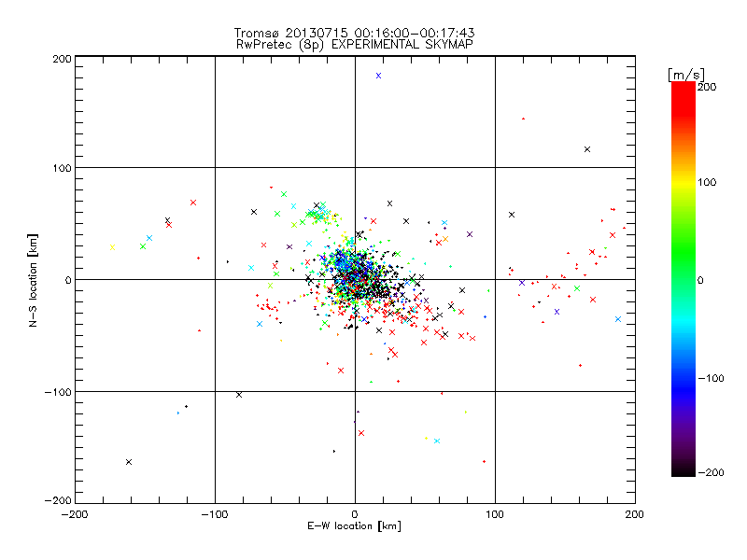This screenshot has height=560, width=747.
Task: Click the title line 'Tromsø 20130715 00:16:00-00:17:43'
Action: [x=354, y=33]
